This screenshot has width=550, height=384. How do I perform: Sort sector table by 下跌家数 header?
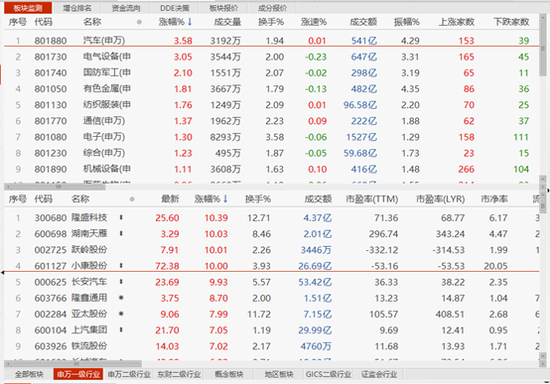pyautogui.click(x=511, y=22)
